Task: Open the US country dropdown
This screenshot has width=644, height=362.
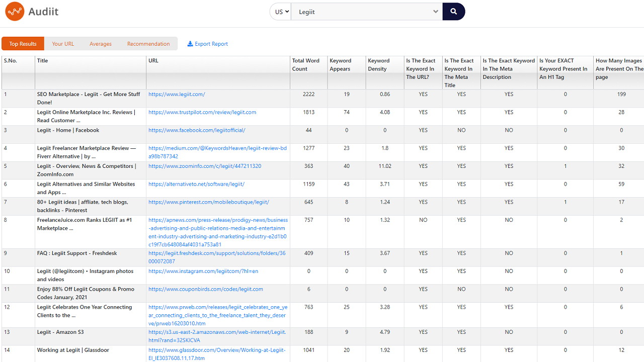Action: click(281, 12)
